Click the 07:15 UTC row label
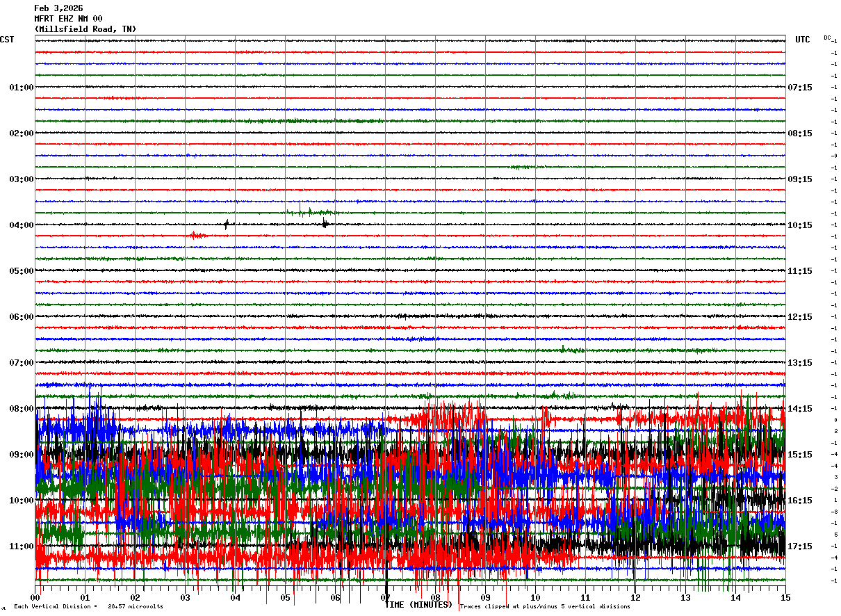Viewport: 841px width, 616px height. [800, 88]
